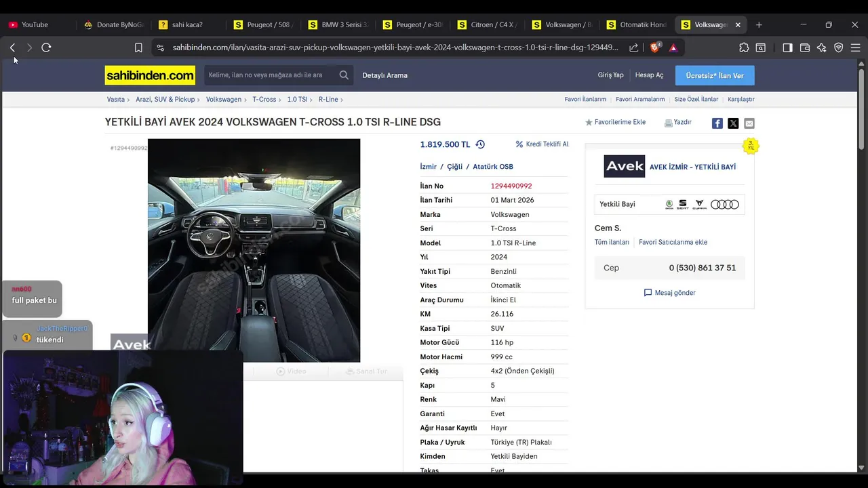Open Vasıta breadcrumb category
The height and width of the screenshot is (488, 868).
tap(116, 100)
